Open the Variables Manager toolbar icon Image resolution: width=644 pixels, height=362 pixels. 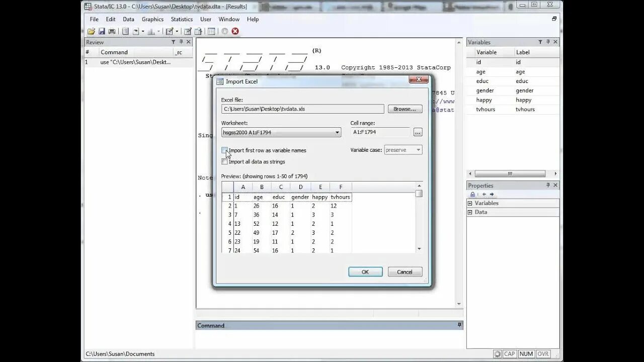coord(211,31)
